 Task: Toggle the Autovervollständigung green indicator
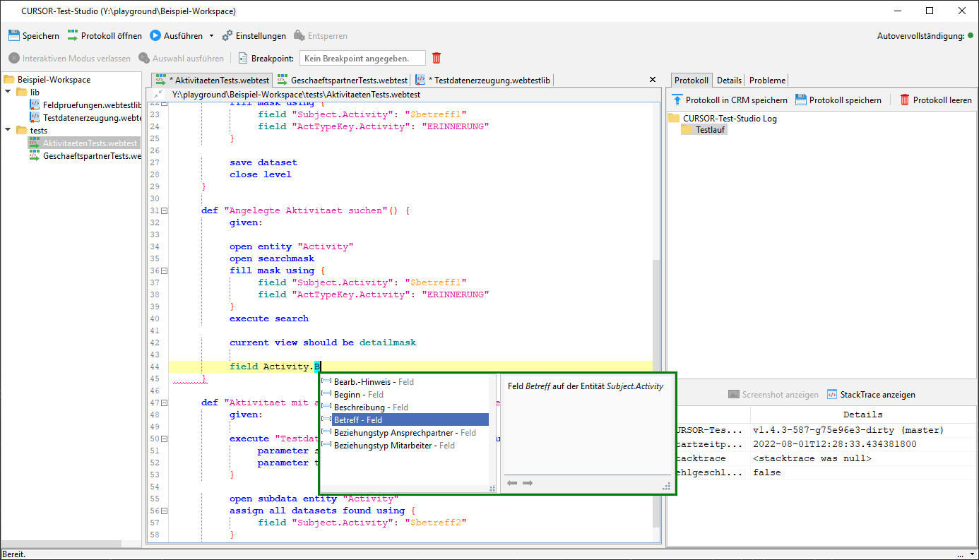tap(971, 36)
